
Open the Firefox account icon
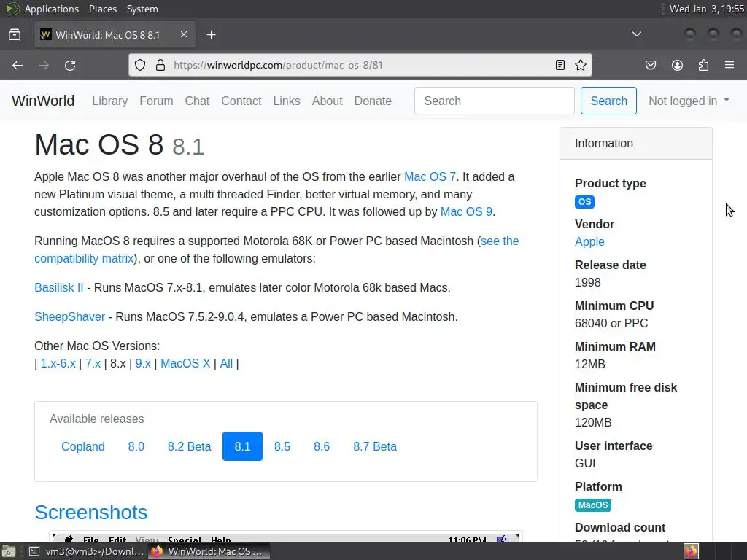(677, 65)
